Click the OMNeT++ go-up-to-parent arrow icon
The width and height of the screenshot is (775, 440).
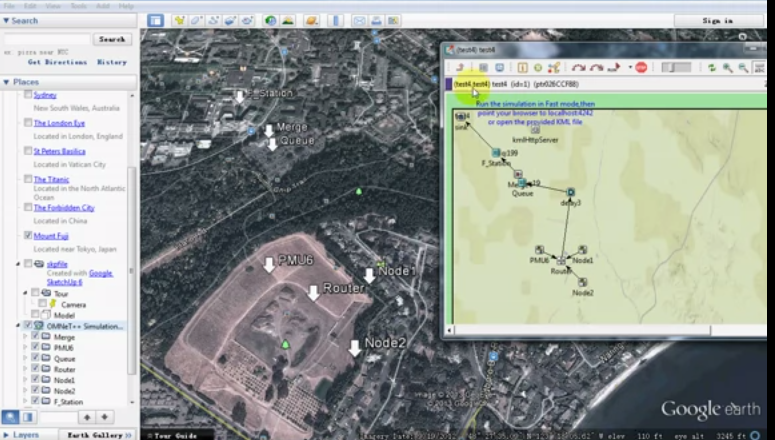tap(460, 68)
